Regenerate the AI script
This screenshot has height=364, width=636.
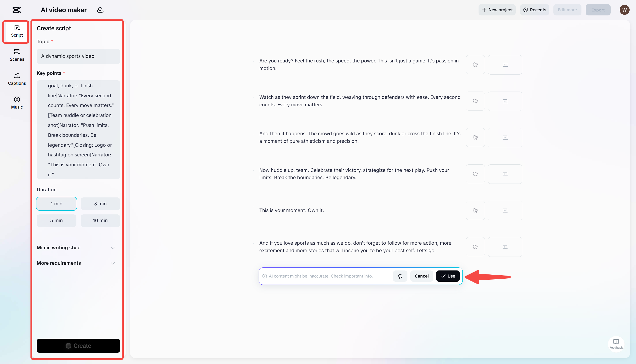coord(400,276)
